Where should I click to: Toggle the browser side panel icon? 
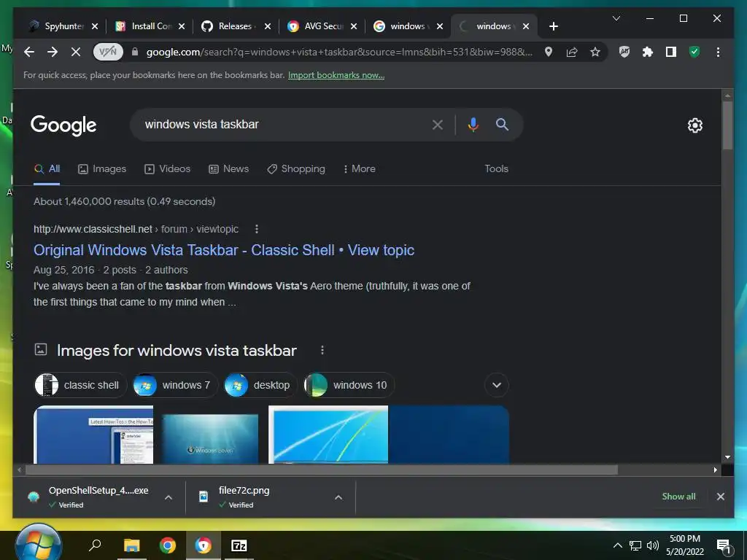coord(671,52)
